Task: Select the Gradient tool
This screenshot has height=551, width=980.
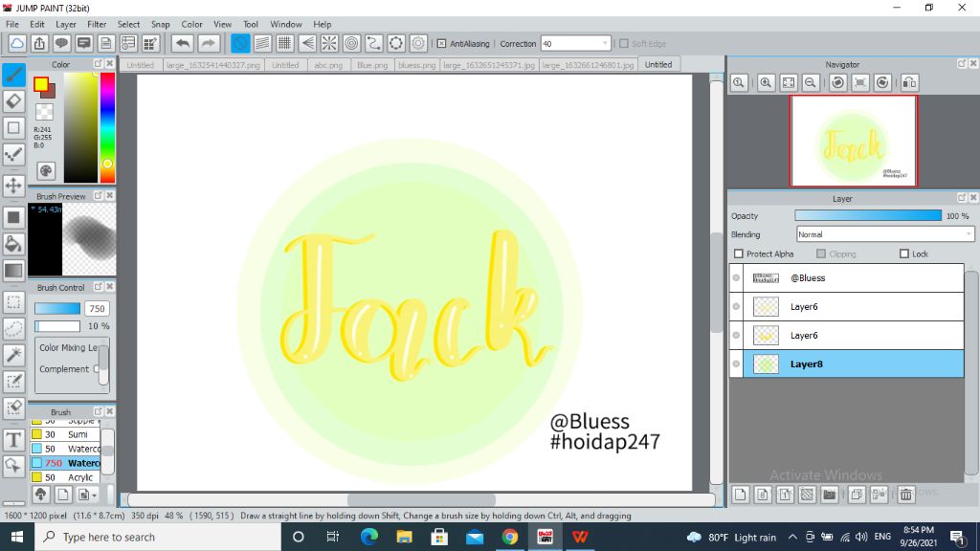Action: (13, 271)
